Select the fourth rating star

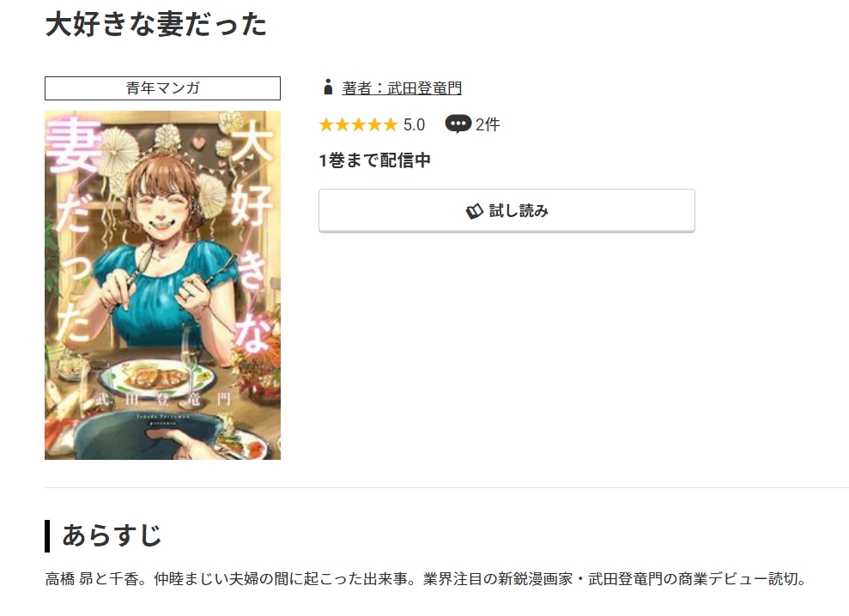coord(374,125)
